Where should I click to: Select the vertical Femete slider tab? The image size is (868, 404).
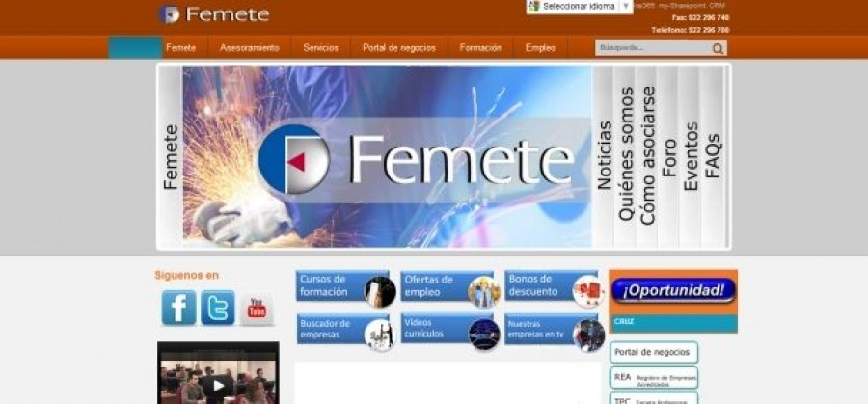(171, 156)
